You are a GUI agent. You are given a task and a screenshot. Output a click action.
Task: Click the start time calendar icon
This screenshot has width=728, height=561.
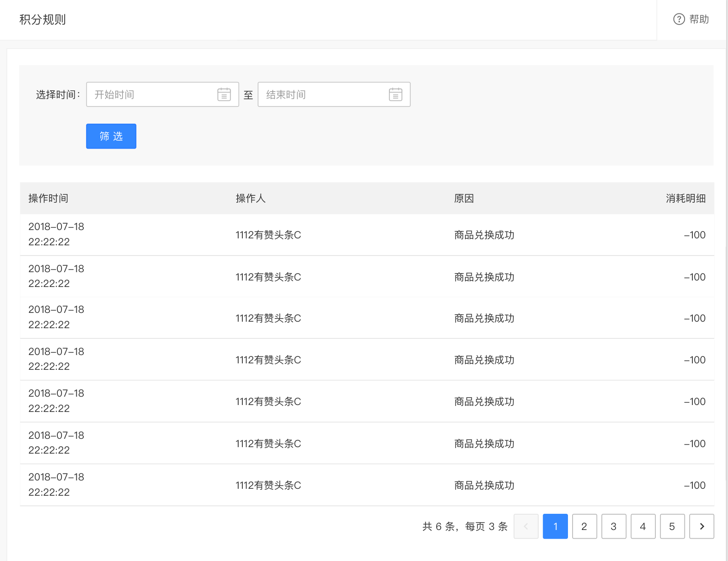[x=224, y=94]
